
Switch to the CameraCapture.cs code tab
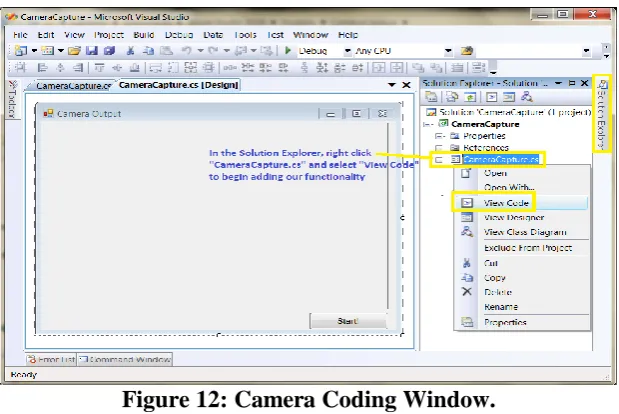coord(71,86)
